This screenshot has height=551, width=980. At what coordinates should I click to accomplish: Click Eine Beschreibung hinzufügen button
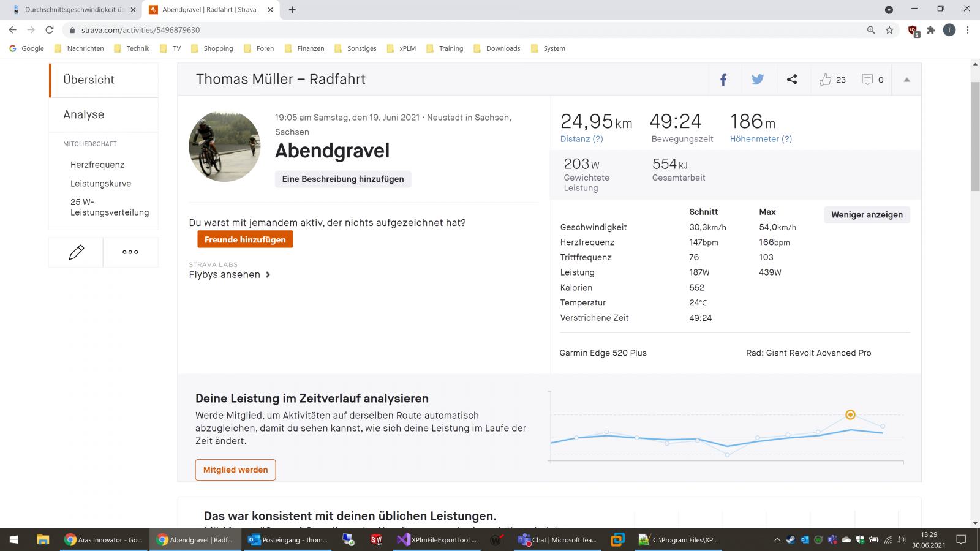pyautogui.click(x=343, y=179)
